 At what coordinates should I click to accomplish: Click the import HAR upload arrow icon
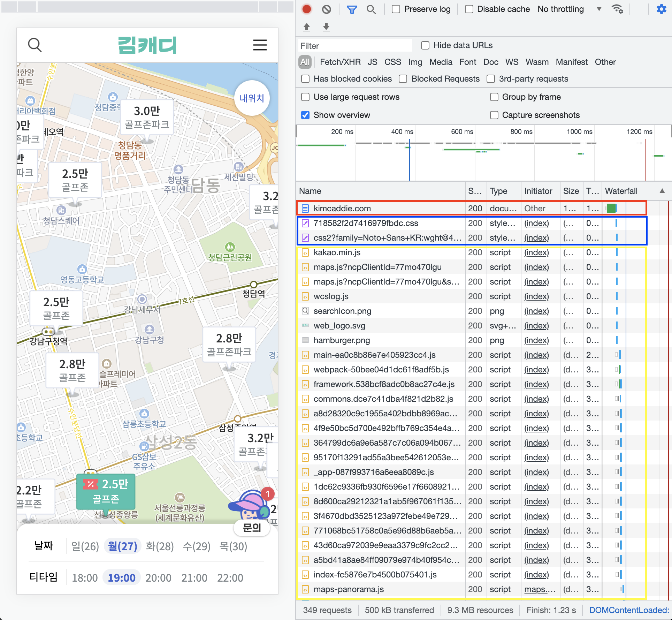[307, 27]
